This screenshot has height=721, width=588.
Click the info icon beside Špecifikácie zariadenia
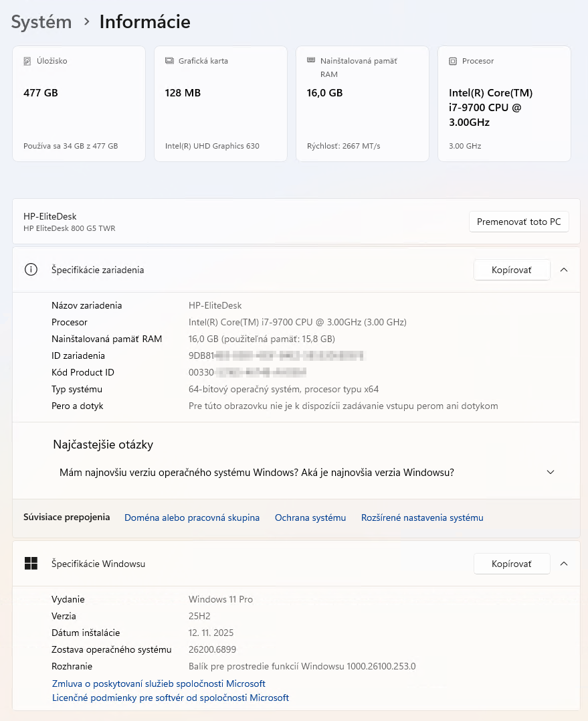tap(31, 270)
